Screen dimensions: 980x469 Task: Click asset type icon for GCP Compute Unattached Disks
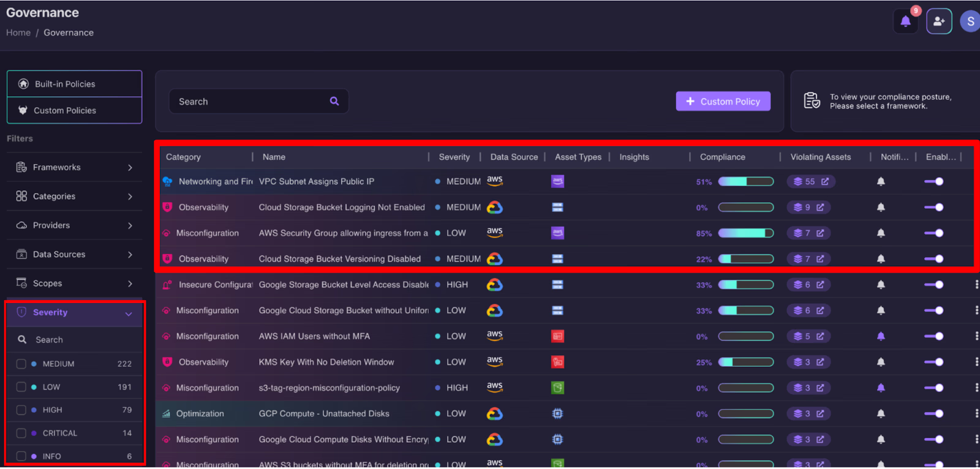[x=557, y=414]
